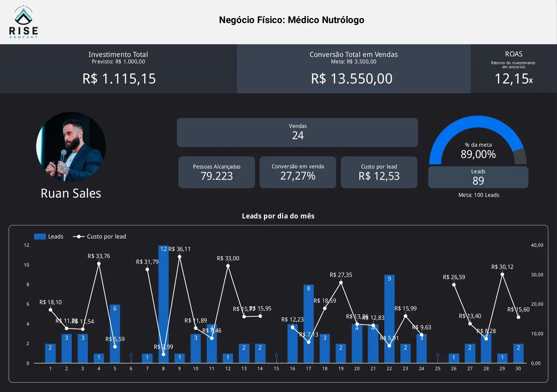
Task: Select the Conversão Total em Vendas card
Action: (353, 69)
